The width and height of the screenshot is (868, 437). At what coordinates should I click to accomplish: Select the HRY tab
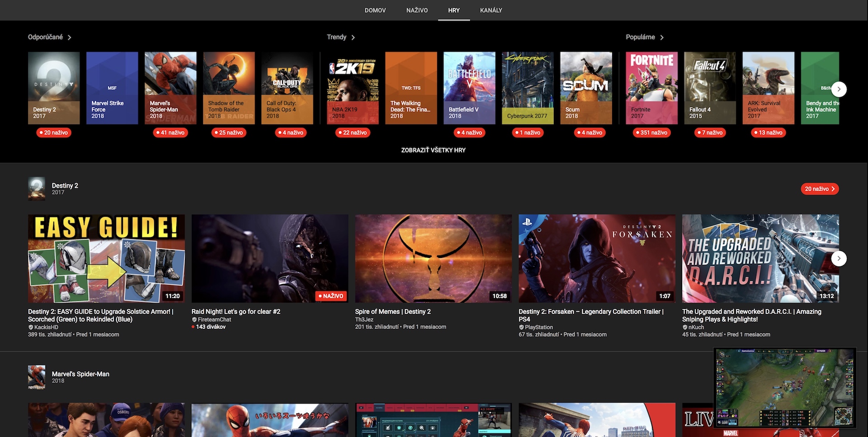[x=454, y=10]
